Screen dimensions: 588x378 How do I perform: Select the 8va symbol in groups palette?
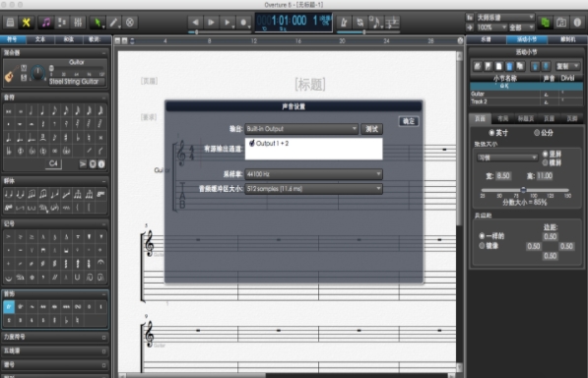(100, 194)
